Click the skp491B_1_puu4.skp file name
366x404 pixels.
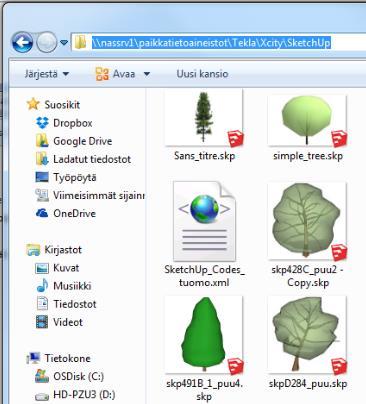point(204,390)
